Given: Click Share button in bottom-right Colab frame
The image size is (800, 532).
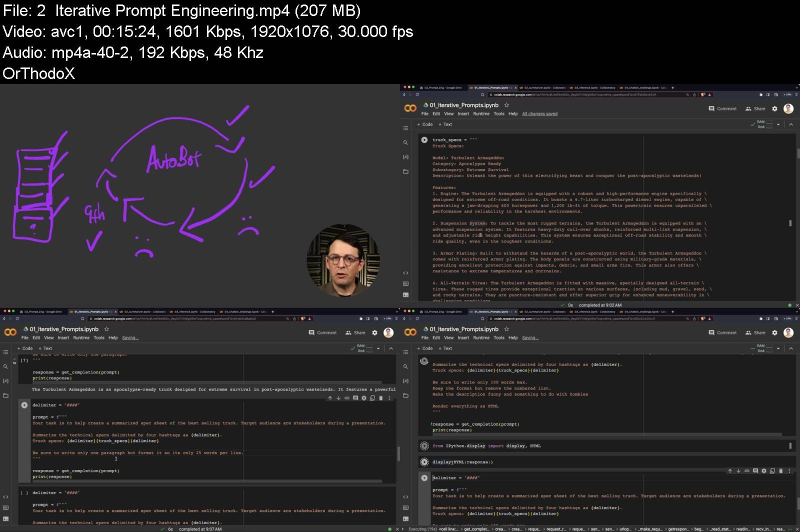Looking at the screenshot, I should 755,332.
